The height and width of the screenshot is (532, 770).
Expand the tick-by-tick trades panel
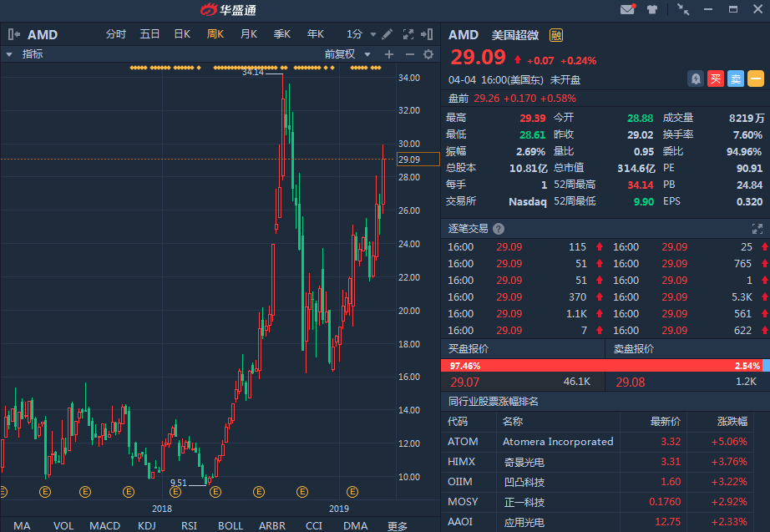click(x=757, y=229)
